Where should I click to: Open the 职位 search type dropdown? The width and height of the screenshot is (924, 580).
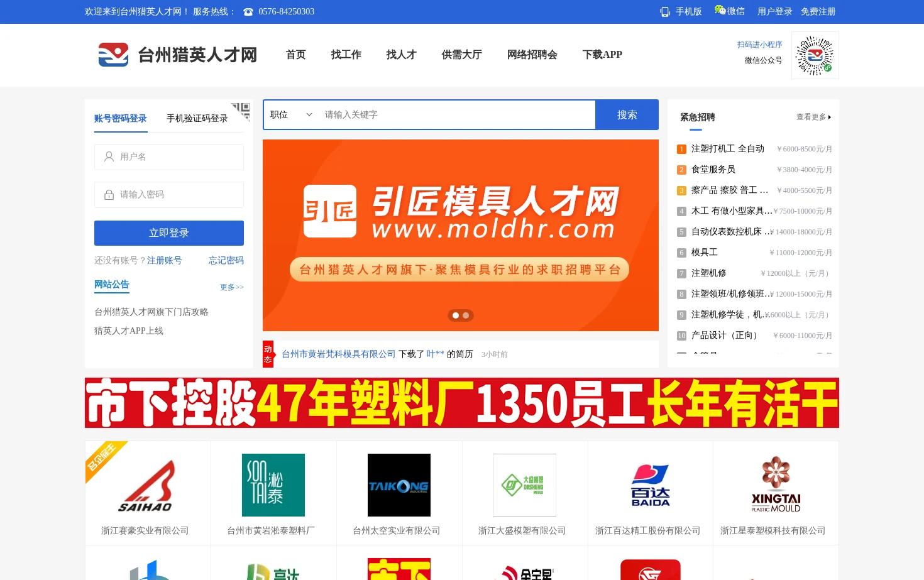[291, 114]
